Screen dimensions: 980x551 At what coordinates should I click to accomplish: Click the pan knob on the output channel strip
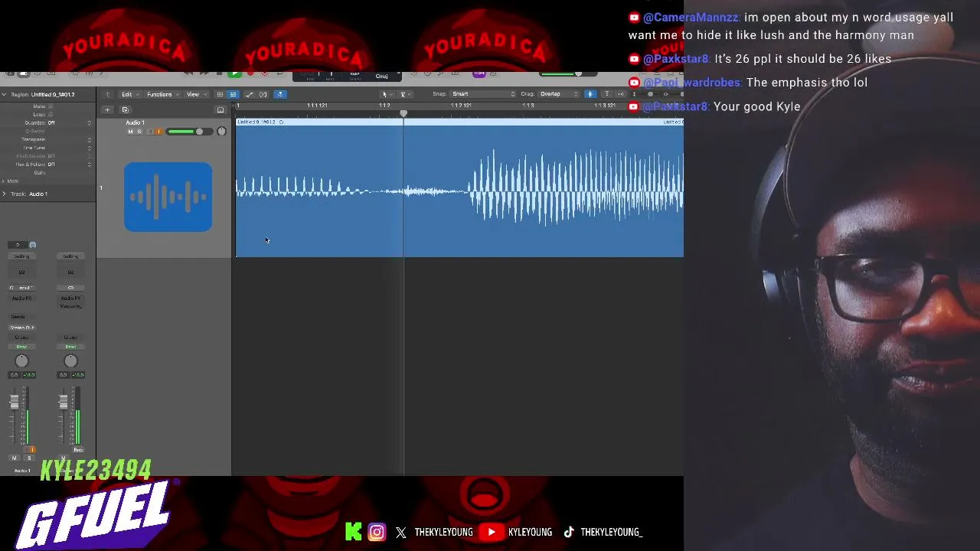click(x=70, y=361)
